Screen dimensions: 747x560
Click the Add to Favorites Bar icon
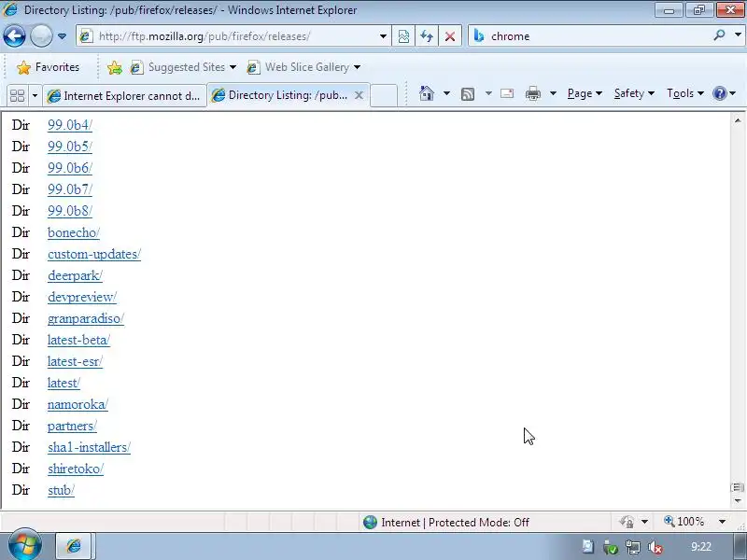click(x=114, y=67)
